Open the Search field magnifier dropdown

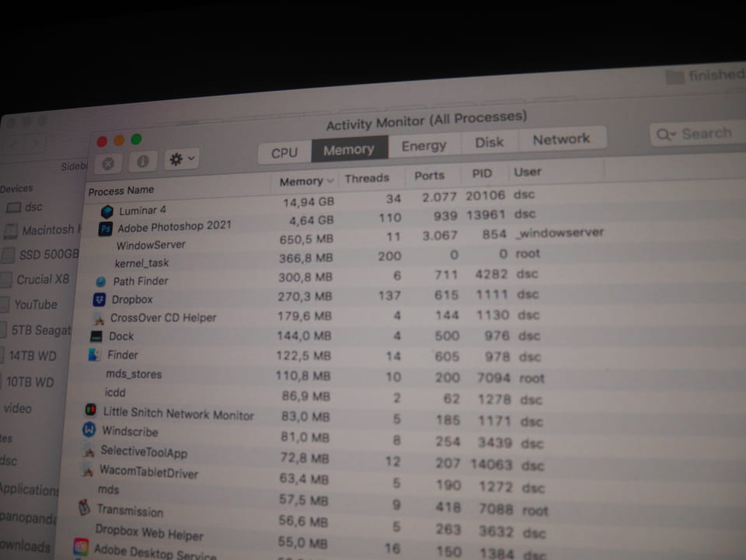coord(666,135)
